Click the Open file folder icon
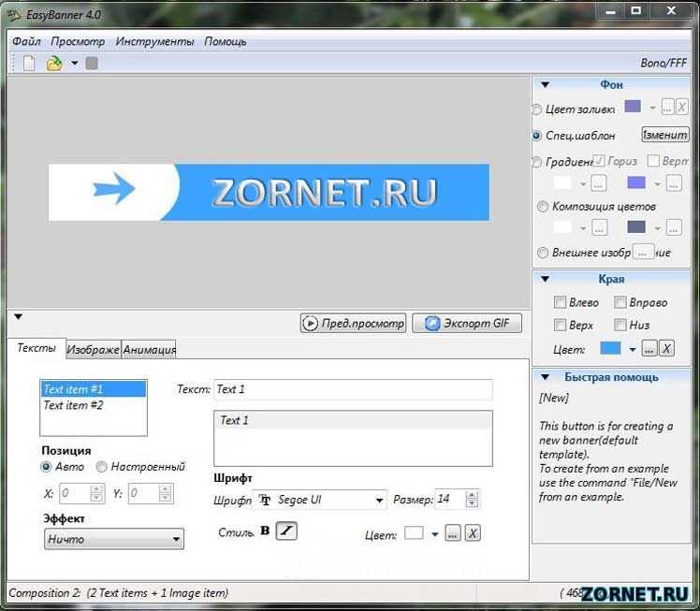Screen dimensions: 700x611 (x=54, y=64)
